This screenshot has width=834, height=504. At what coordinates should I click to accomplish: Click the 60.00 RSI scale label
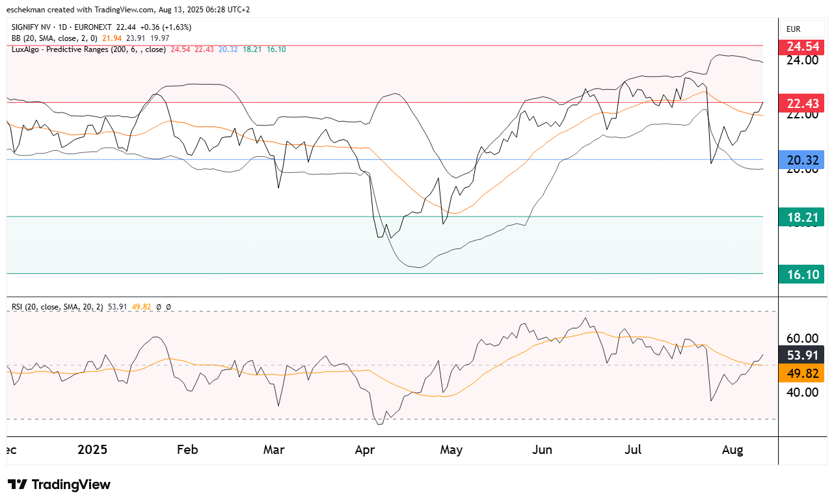(802, 338)
